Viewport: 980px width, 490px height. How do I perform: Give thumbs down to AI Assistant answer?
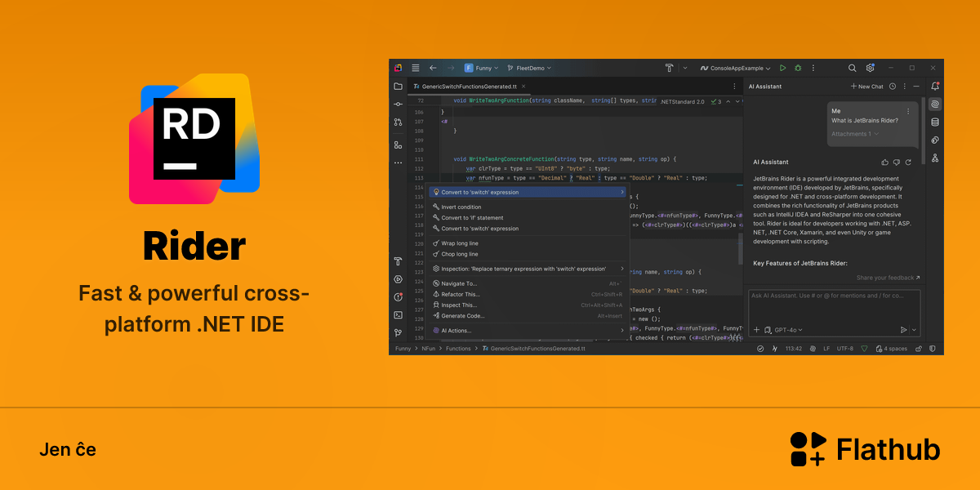coord(897,162)
